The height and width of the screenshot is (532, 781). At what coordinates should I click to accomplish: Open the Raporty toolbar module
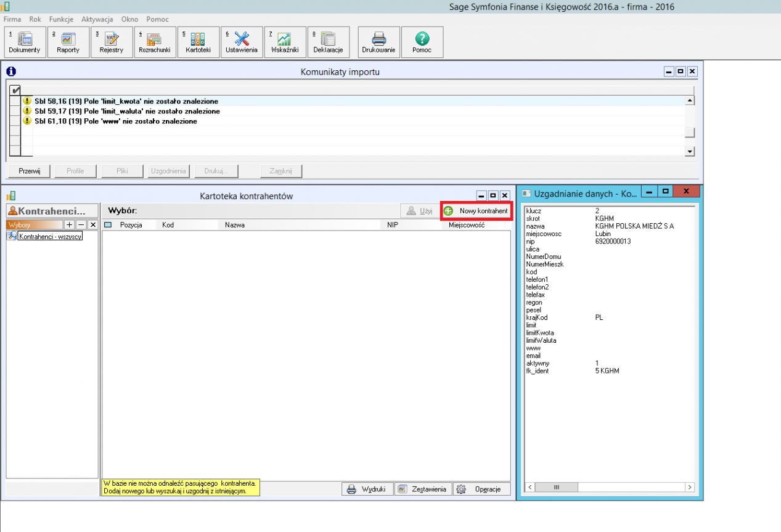click(x=68, y=42)
